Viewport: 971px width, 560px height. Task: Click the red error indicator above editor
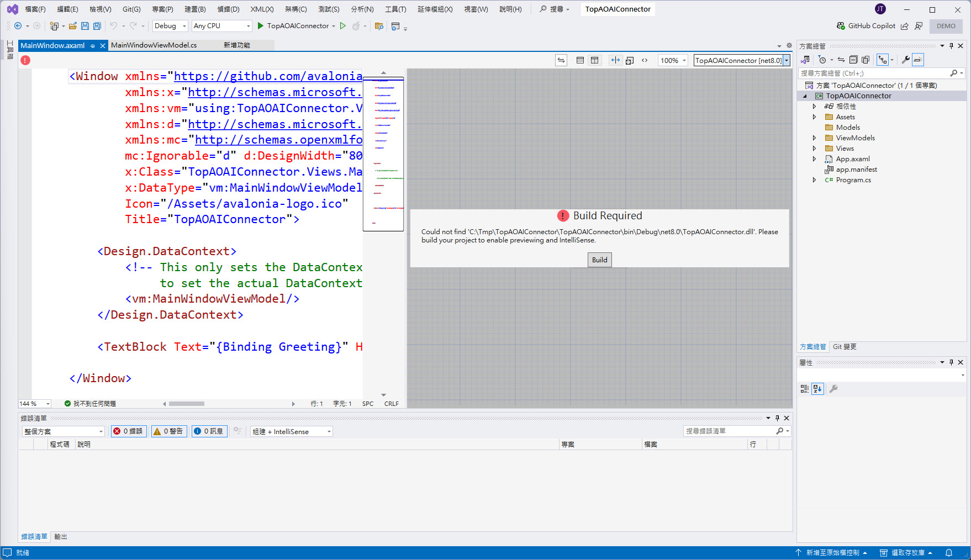pyautogui.click(x=25, y=60)
